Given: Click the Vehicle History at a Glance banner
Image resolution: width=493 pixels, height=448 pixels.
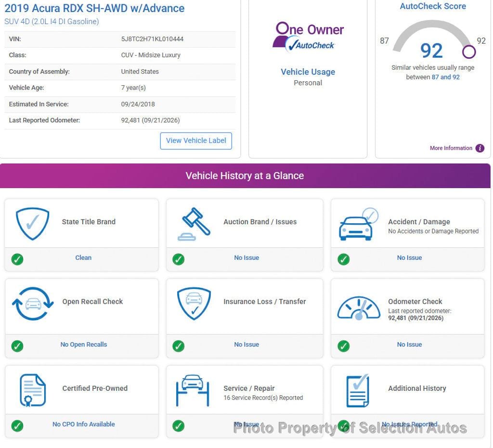Looking at the screenshot, I should 245,176.
